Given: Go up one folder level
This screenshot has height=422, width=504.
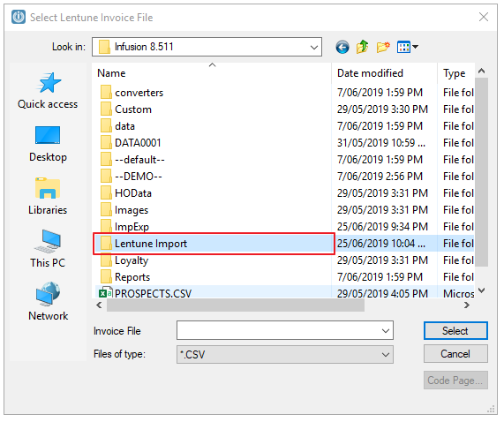Looking at the screenshot, I should [x=363, y=47].
